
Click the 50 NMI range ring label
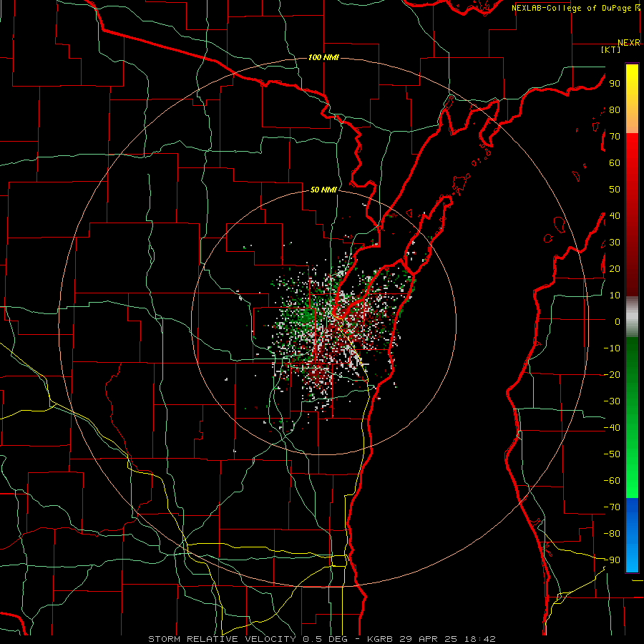point(323,190)
